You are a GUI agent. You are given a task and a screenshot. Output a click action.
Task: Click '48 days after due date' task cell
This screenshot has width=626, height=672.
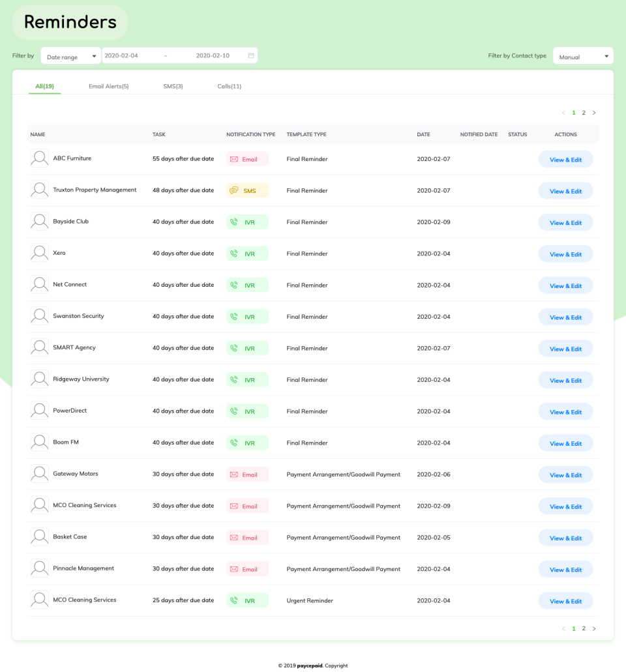183,190
